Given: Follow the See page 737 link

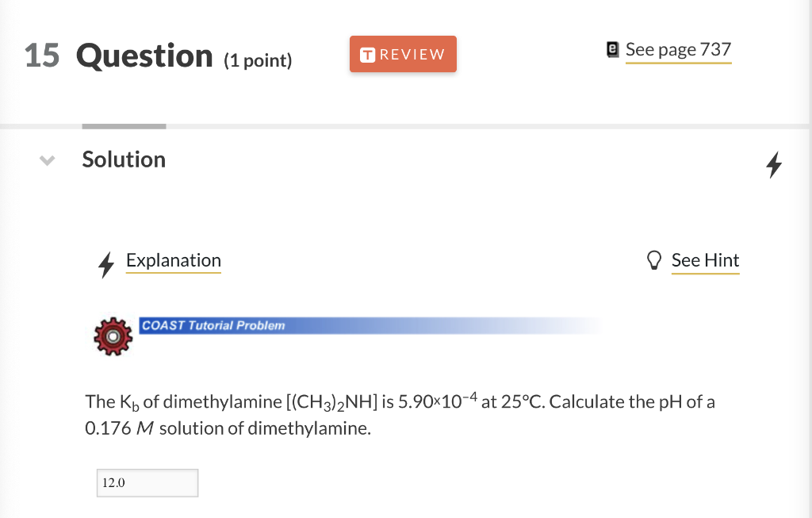Looking at the screenshot, I should click(678, 48).
